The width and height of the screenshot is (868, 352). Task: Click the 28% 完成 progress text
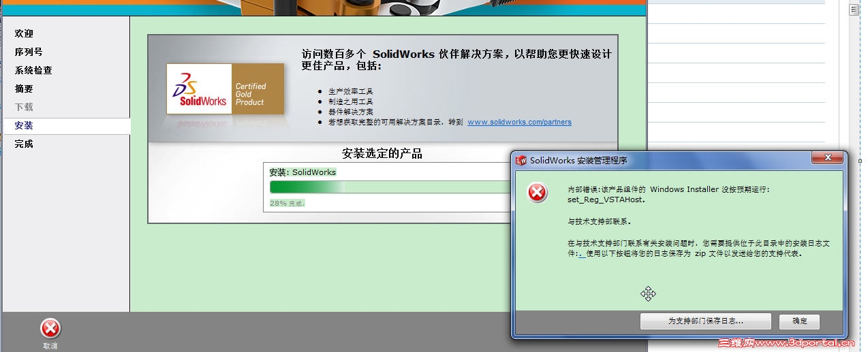pos(288,203)
